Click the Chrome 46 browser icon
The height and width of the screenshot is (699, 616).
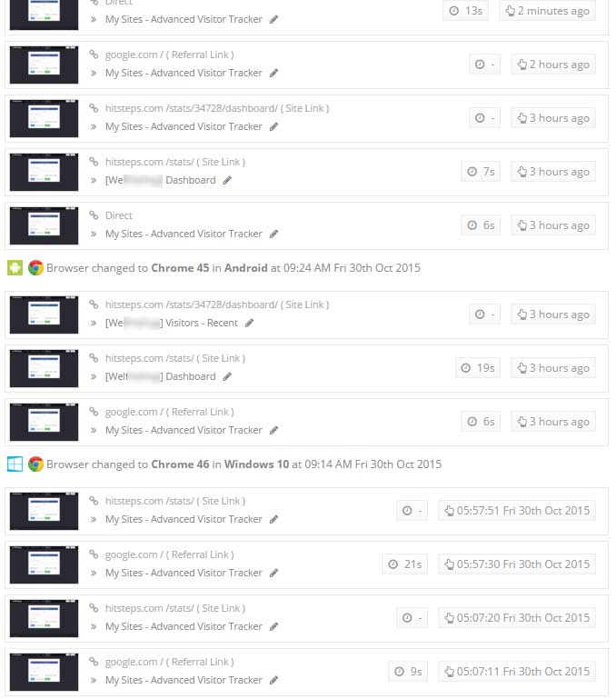coord(35,464)
